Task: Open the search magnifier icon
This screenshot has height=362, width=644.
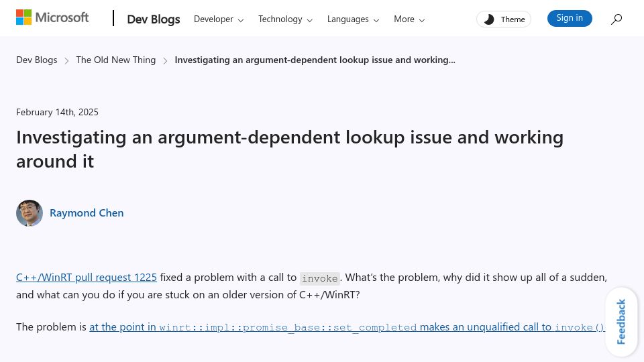Action: tap(616, 19)
